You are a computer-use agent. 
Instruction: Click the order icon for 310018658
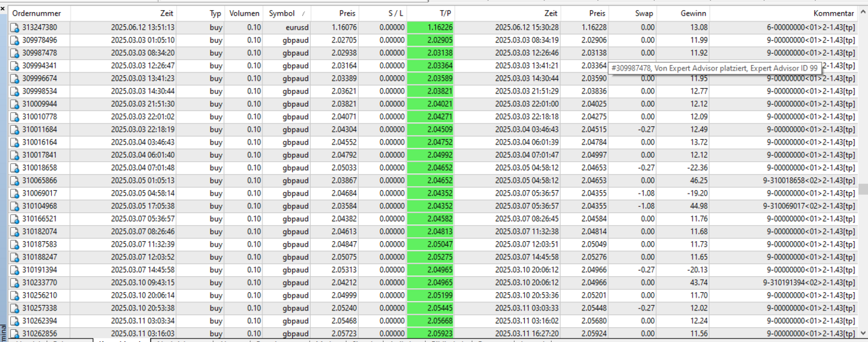(x=15, y=168)
